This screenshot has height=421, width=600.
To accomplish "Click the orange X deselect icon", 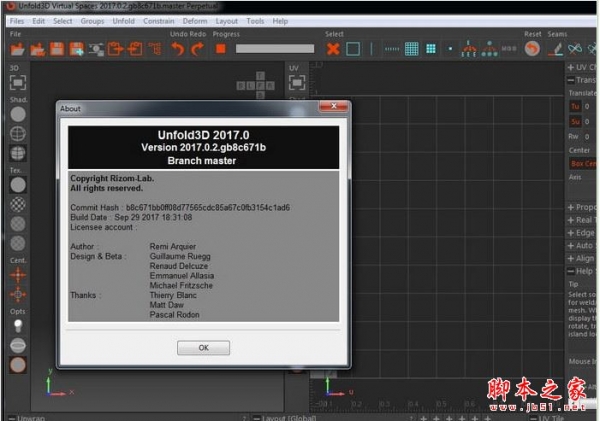I will click(333, 49).
